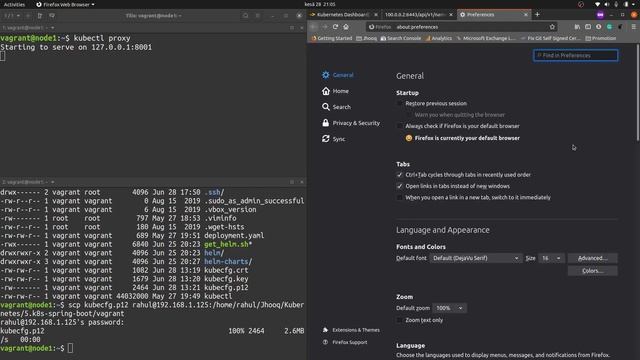Open Firefox Support link

[345, 342]
